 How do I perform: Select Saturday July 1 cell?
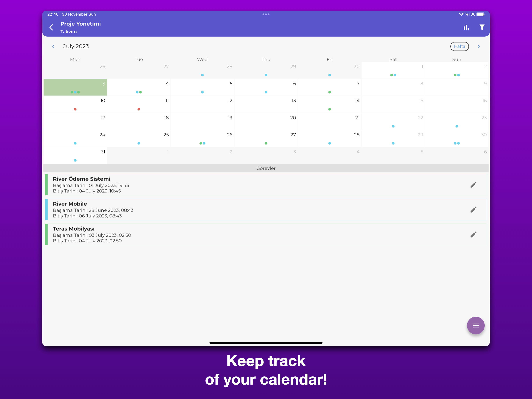[x=393, y=70]
